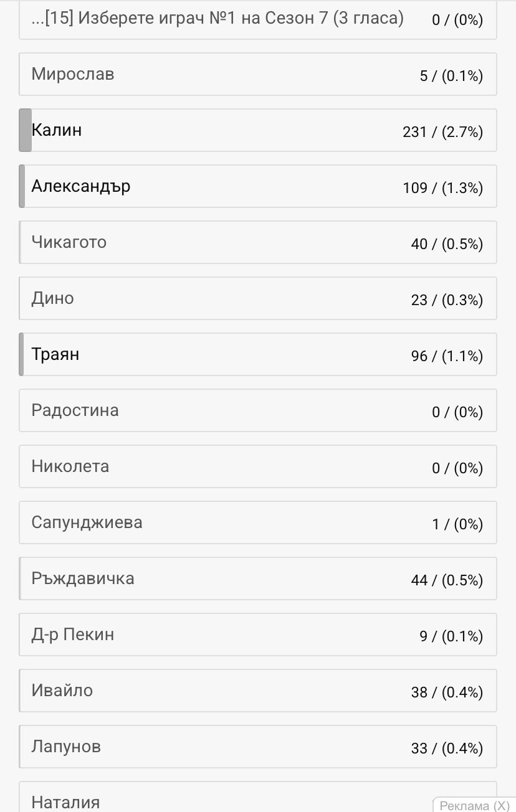The height and width of the screenshot is (812, 516).
Task: Select the Лапунов option name
Action: pos(66,747)
